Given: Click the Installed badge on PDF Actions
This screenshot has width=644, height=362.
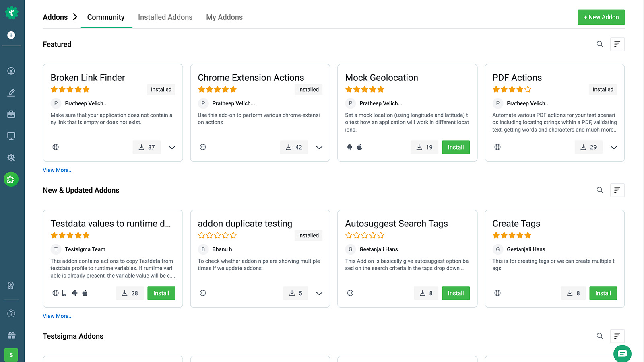Looking at the screenshot, I should click(x=603, y=90).
